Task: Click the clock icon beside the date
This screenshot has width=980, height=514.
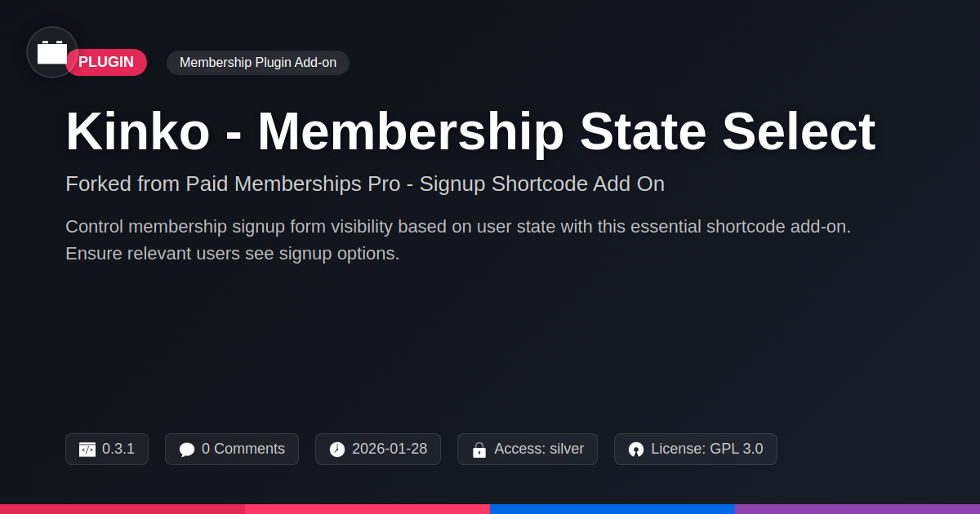Action: pos(337,450)
